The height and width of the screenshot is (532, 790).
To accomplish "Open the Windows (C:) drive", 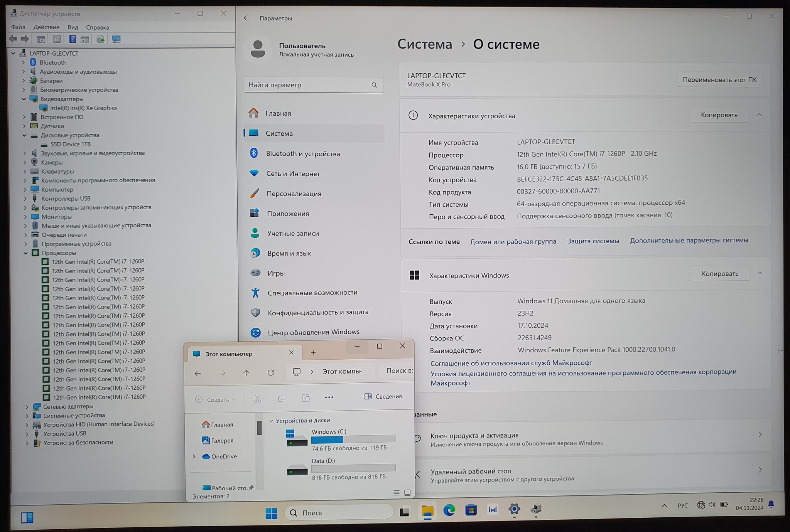I will (329, 432).
